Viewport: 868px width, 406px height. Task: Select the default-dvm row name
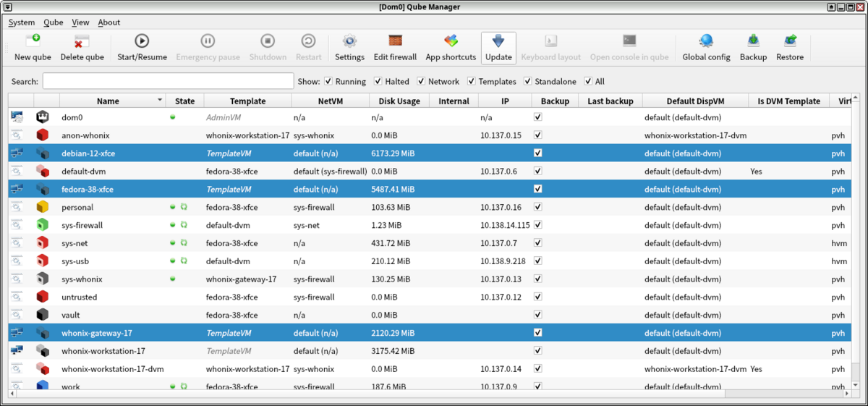point(84,172)
